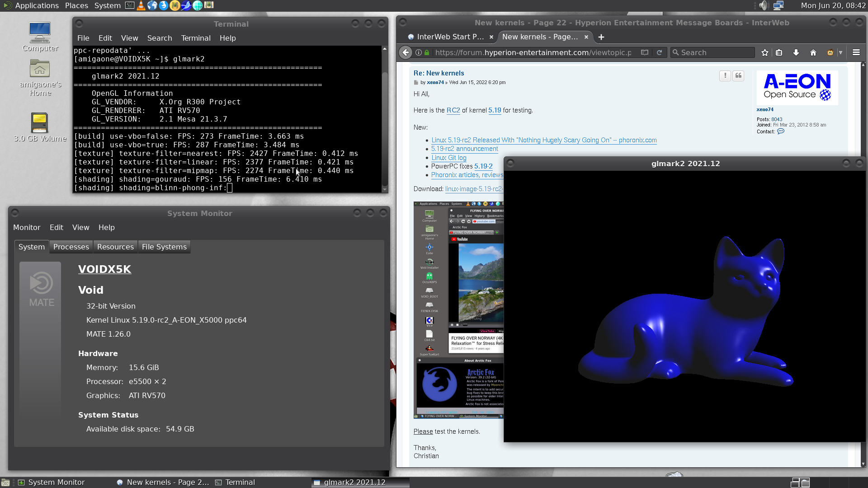Open the Terminal's Edit menu

105,38
